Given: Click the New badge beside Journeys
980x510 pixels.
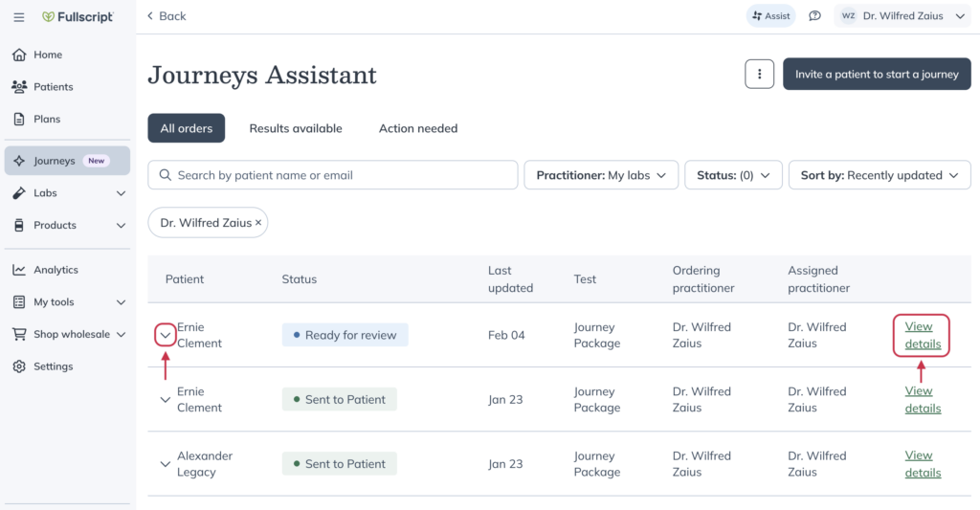Looking at the screenshot, I should (97, 161).
